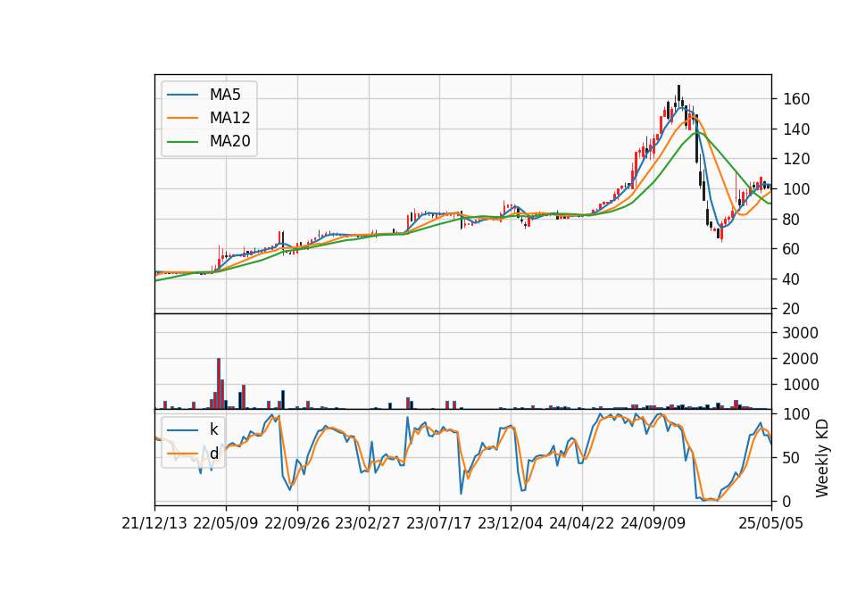Click the 0 KD axis label
The image size is (857, 616).
tap(787, 501)
